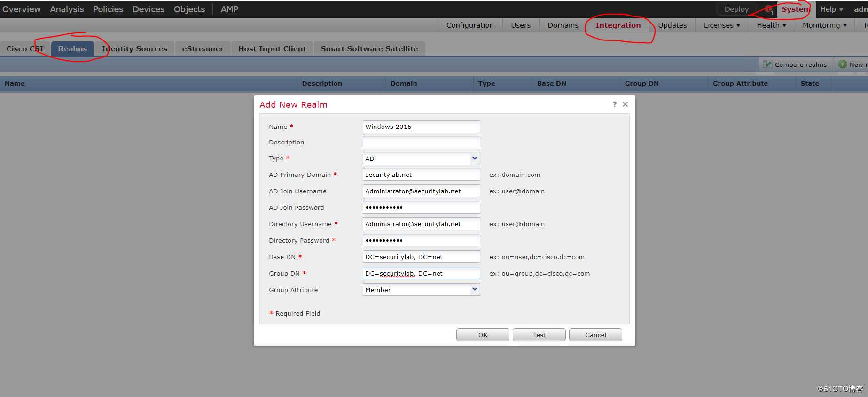The height and width of the screenshot is (397, 868).
Task: Click the Cancel button
Action: coord(595,335)
